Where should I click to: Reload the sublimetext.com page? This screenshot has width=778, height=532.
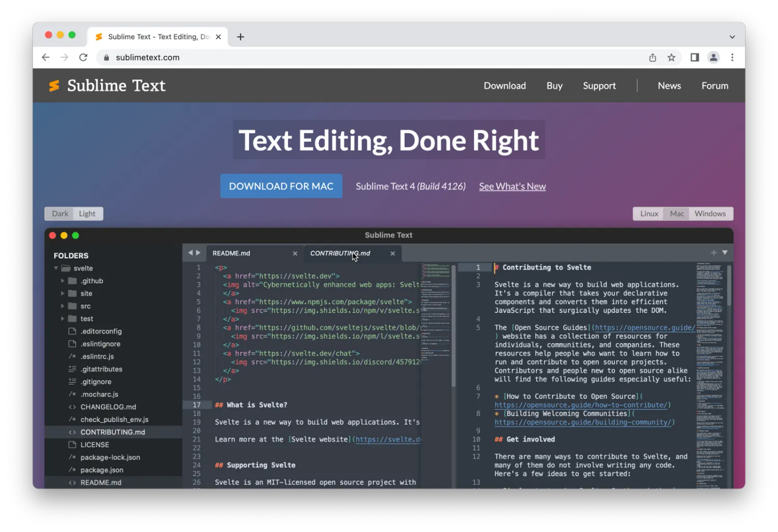point(83,57)
